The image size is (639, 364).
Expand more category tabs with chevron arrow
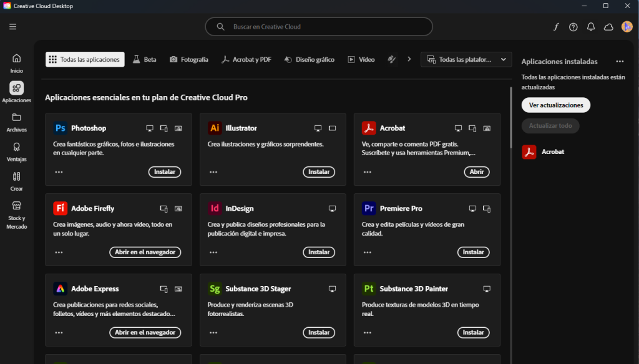pyautogui.click(x=409, y=60)
